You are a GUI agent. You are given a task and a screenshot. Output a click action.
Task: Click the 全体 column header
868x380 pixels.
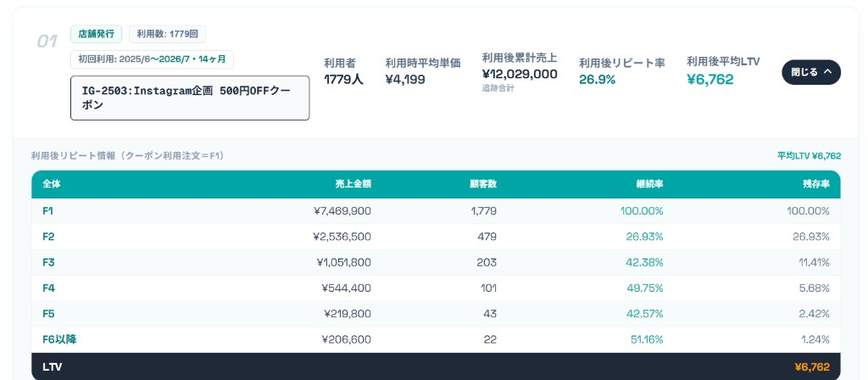tap(52, 184)
